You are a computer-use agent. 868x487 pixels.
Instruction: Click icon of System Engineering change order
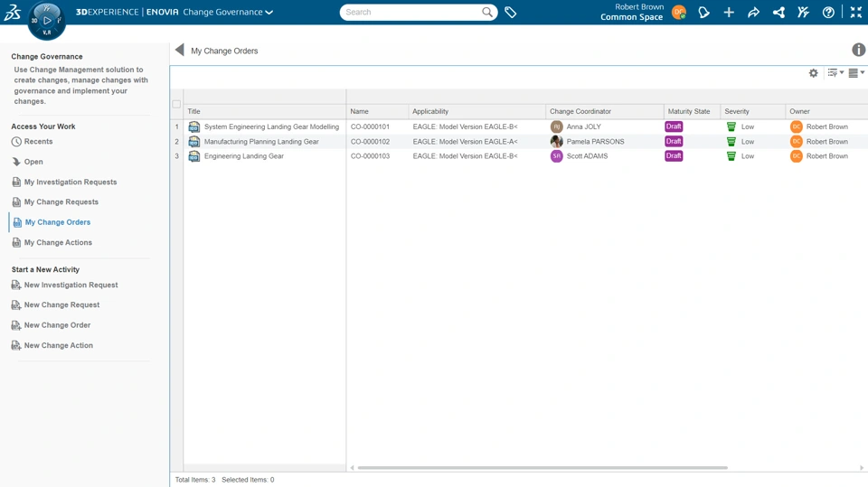[193, 126]
